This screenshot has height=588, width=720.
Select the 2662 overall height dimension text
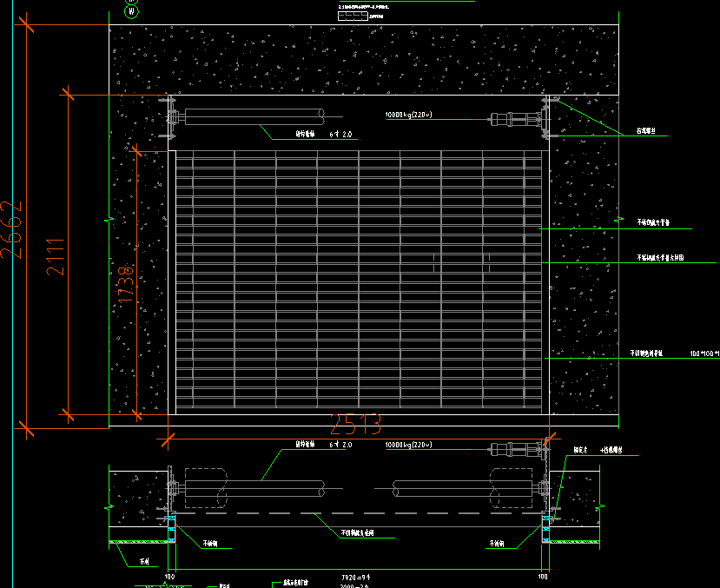11,230
